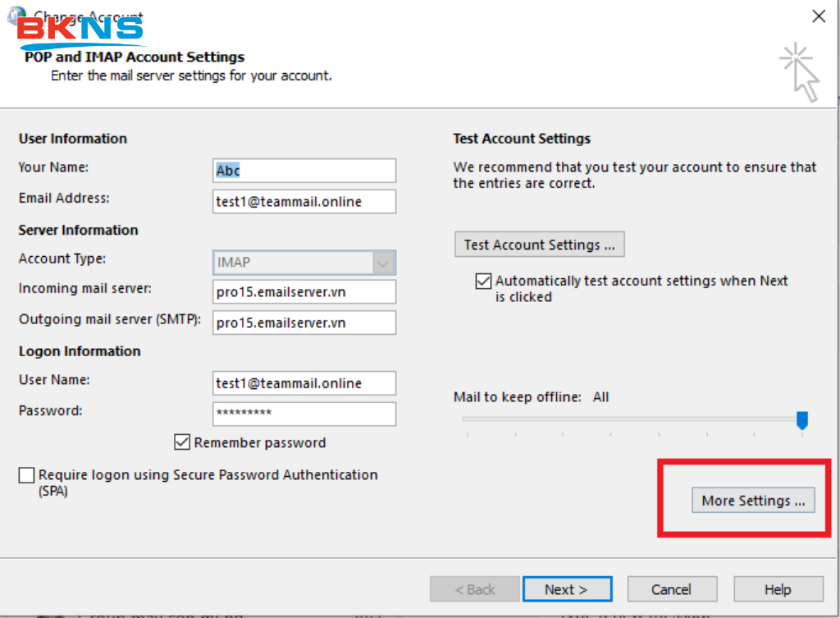Click the cursor wizard icon in header

point(800,73)
